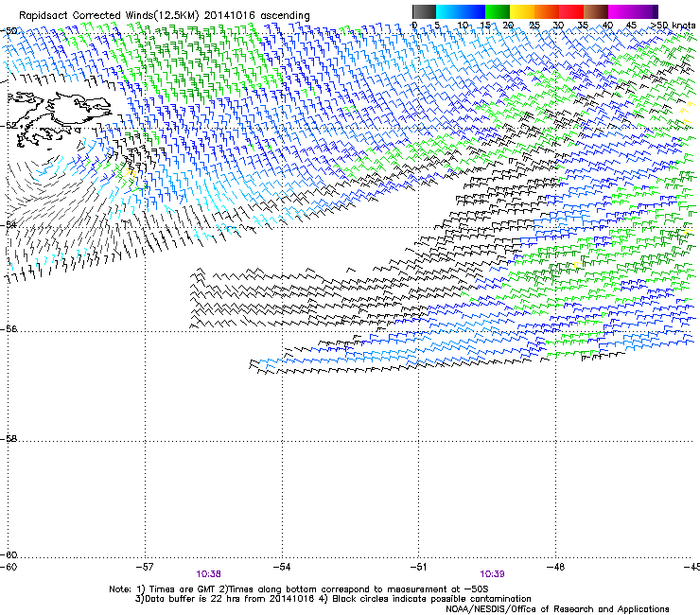Click the '40' legend scale label

607,26
